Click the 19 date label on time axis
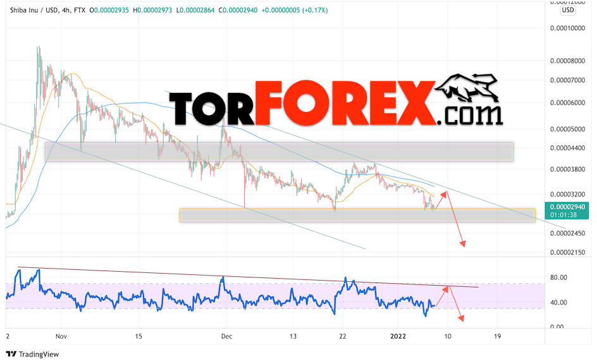Image resolution: width=597 pixels, height=364 pixels. [497, 336]
